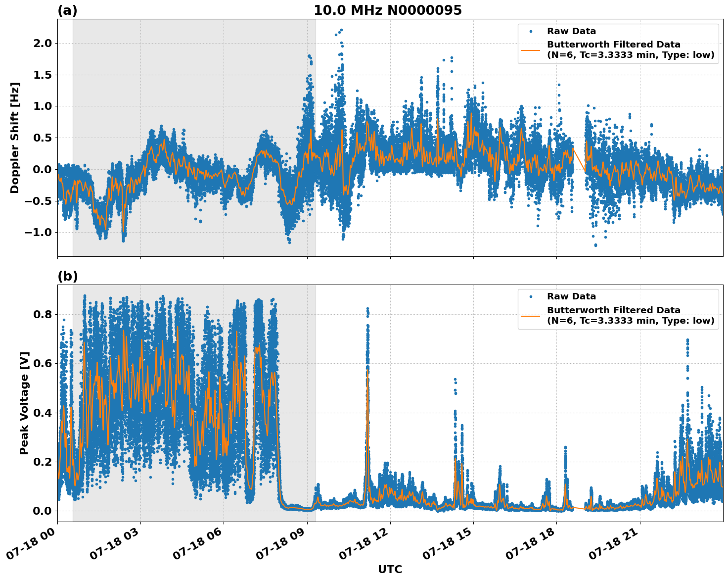The width and height of the screenshot is (728, 580).
Task: Select the panel (b) label
Action: pos(68,276)
